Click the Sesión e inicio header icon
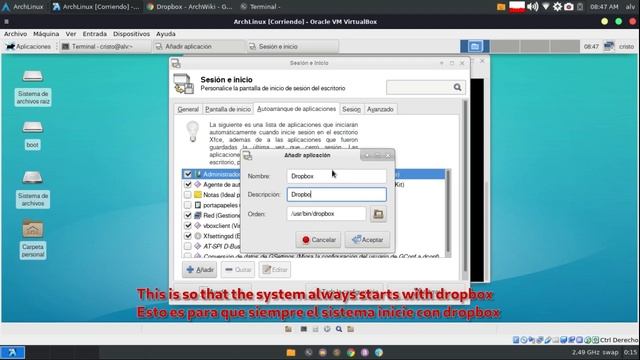Screen dimensions: 640x360 point(183,84)
